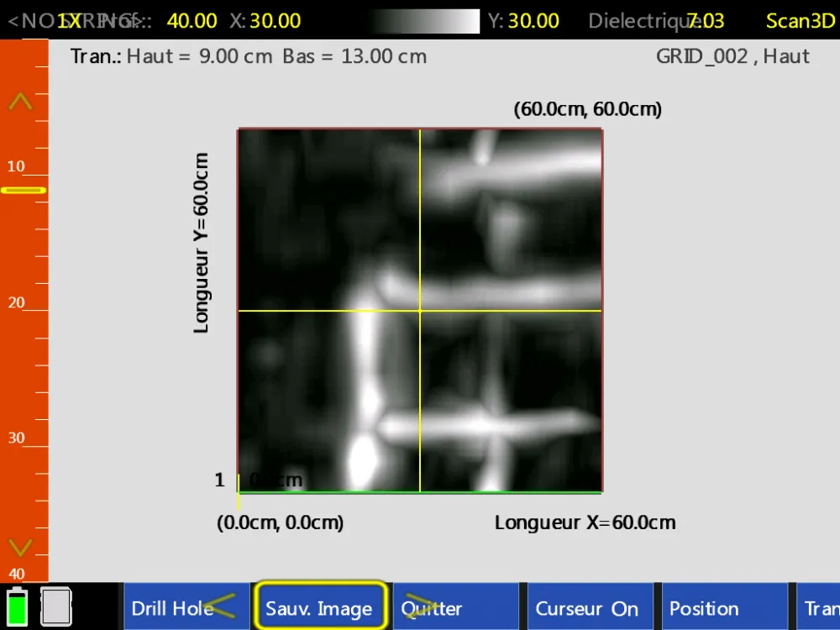840x630 pixels.
Task: Click the Y: 30.00 coordinate readout
Action: coord(523,21)
